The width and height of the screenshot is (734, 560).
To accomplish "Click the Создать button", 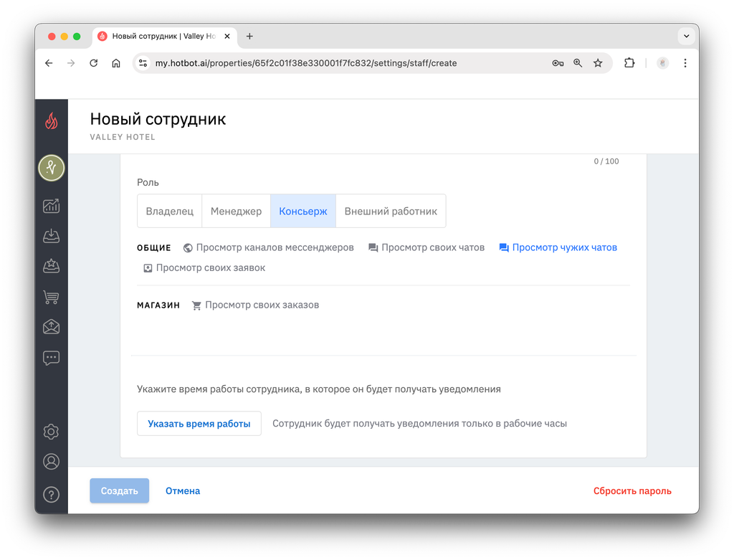I will click(x=120, y=490).
